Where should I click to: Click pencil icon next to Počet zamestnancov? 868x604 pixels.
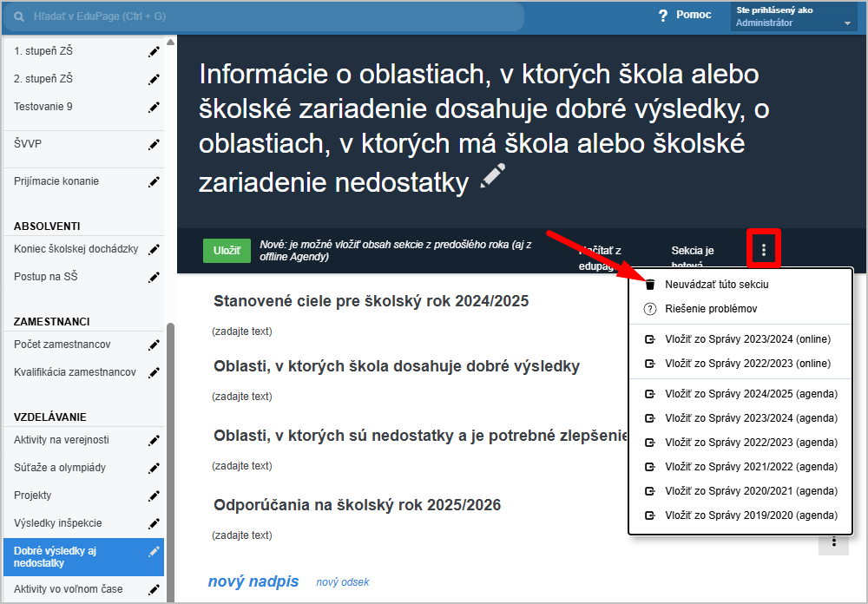(x=154, y=345)
